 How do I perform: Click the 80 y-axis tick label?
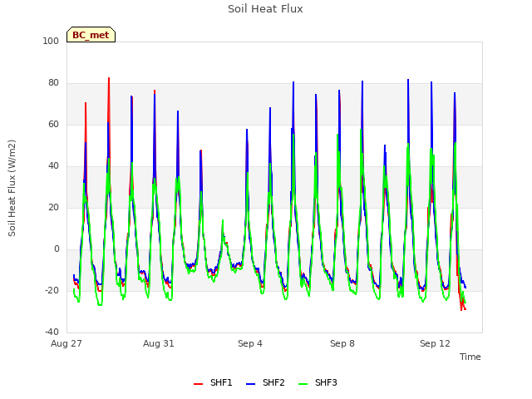coord(53,83)
